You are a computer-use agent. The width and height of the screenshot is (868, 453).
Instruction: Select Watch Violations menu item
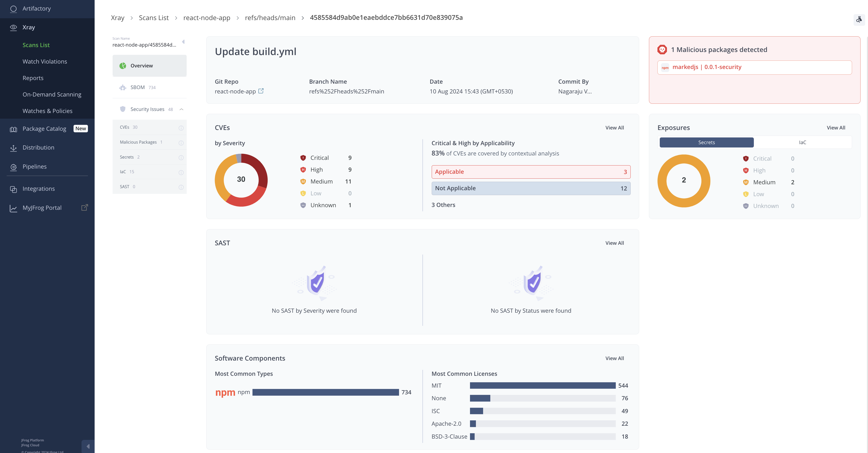(x=45, y=62)
